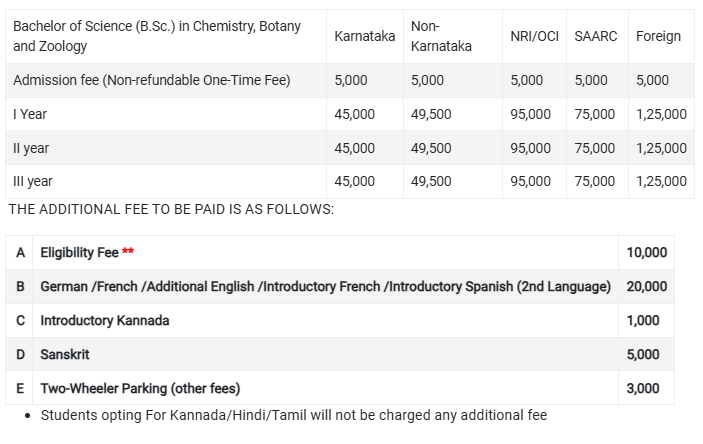Click the Two-Wheeler Parking row
Screen dimensions: 703x444
coord(140,388)
